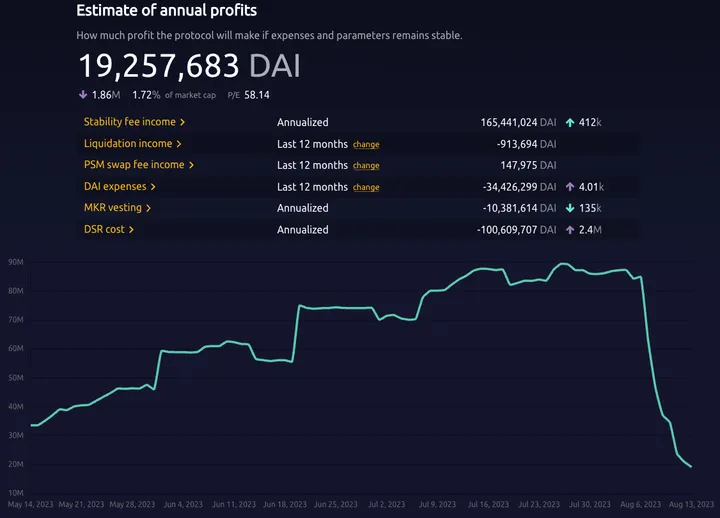The image size is (720, 518).
Task: Click the green up arrow beside 412k
Action: coord(570,122)
